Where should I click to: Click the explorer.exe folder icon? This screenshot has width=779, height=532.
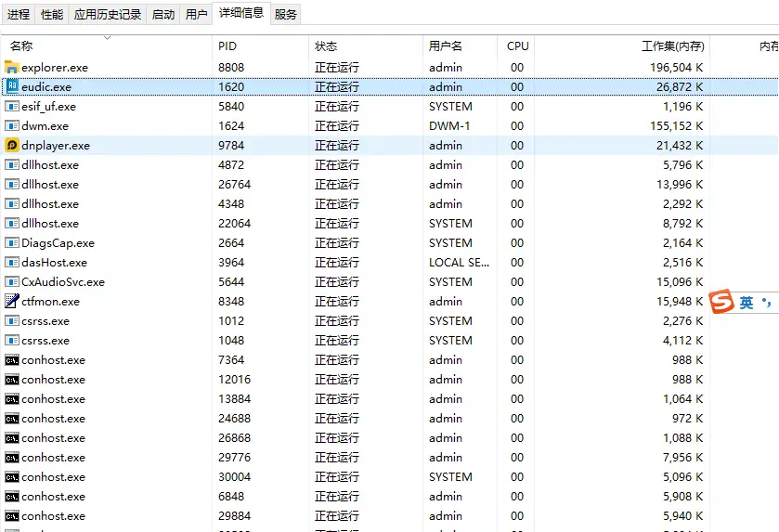click(x=12, y=67)
